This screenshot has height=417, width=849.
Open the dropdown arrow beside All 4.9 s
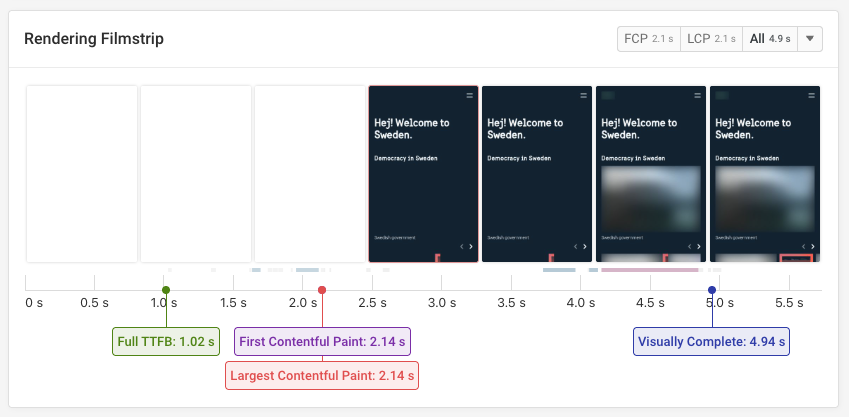coord(810,39)
